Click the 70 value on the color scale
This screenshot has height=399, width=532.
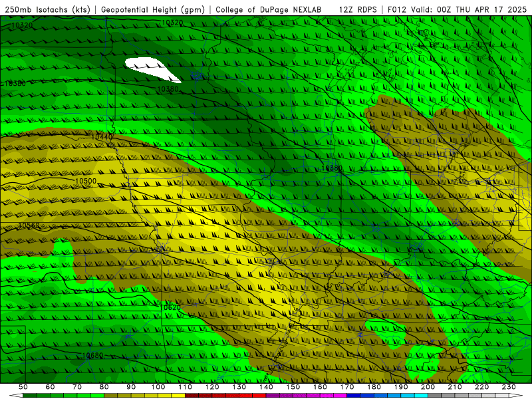coord(77,387)
